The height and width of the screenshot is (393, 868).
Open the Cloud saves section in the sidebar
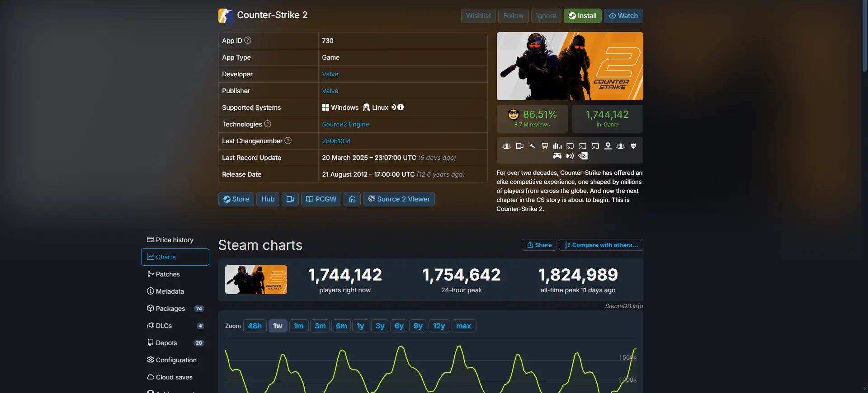pos(175,377)
